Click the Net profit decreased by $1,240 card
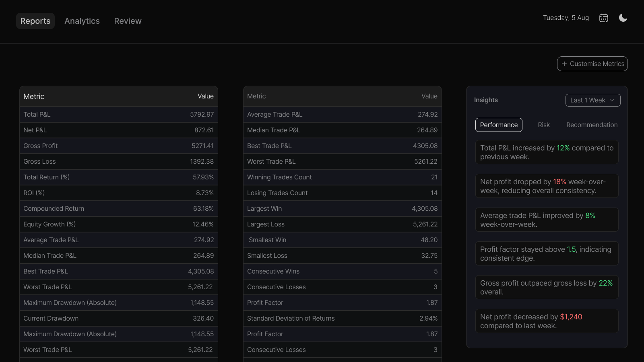The width and height of the screenshot is (644, 362). [x=547, y=321]
